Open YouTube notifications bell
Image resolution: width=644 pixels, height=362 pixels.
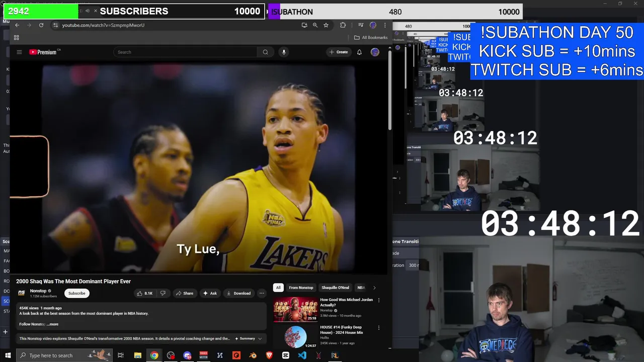[359, 52]
